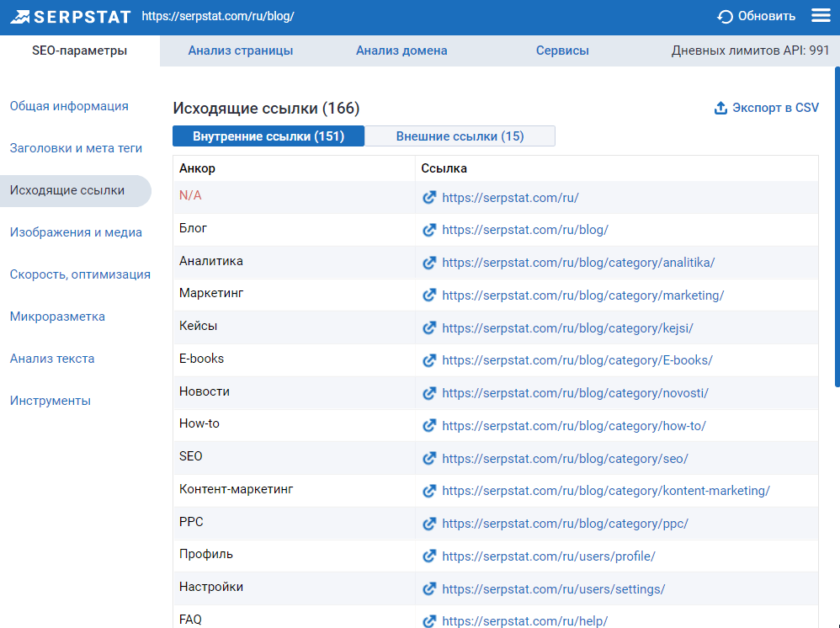Click the export icon beside Экспорт в CSV
Image resolution: width=840 pixels, height=628 pixels.
coord(720,108)
